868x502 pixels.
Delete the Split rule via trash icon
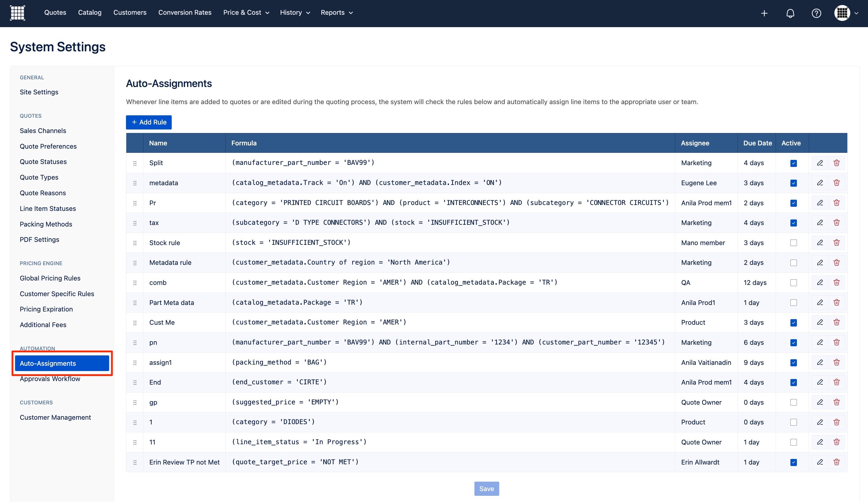click(x=836, y=163)
